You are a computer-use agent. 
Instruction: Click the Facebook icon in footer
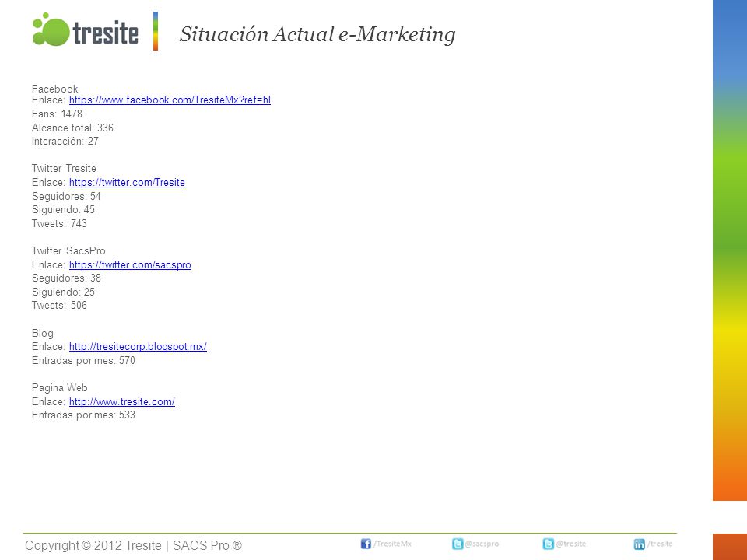pos(366,544)
